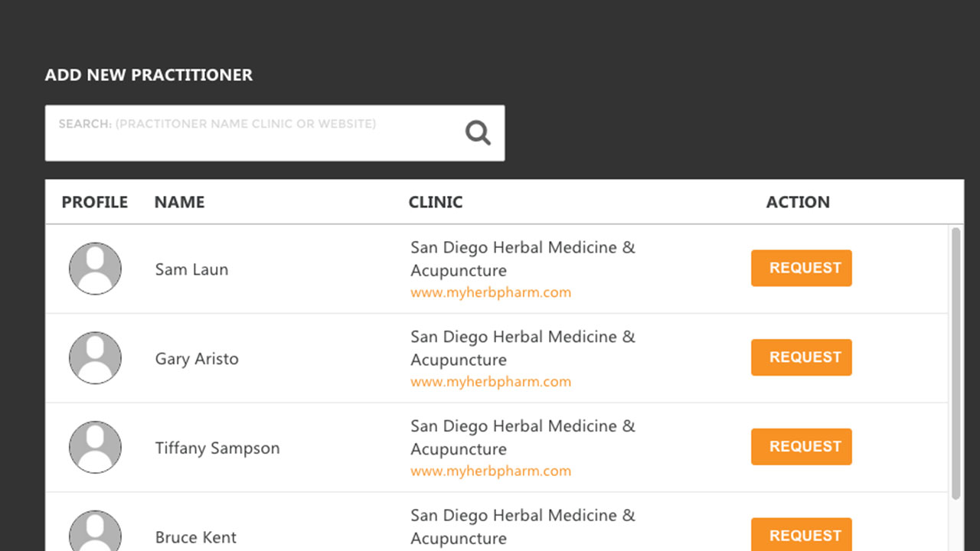The width and height of the screenshot is (980, 551).
Task: Open Tiffany Sampson's profile avatar
Action: [x=95, y=447]
